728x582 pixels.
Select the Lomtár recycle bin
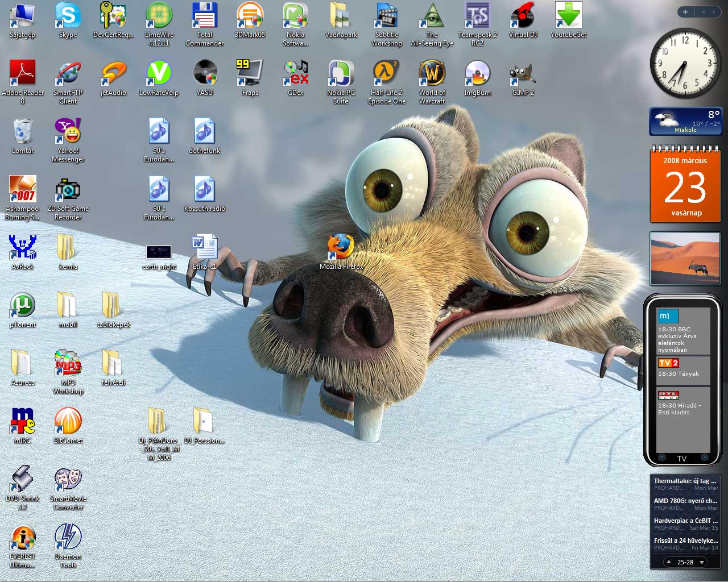point(23,132)
